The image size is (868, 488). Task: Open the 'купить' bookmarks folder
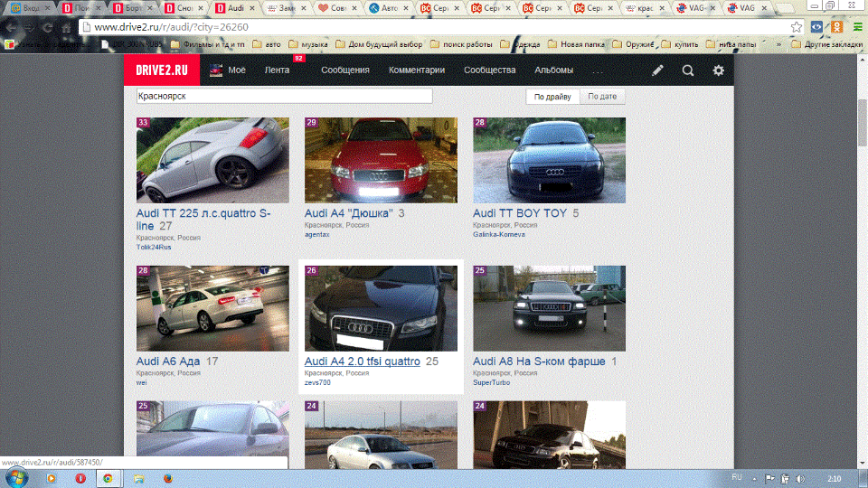click(680, 44)
